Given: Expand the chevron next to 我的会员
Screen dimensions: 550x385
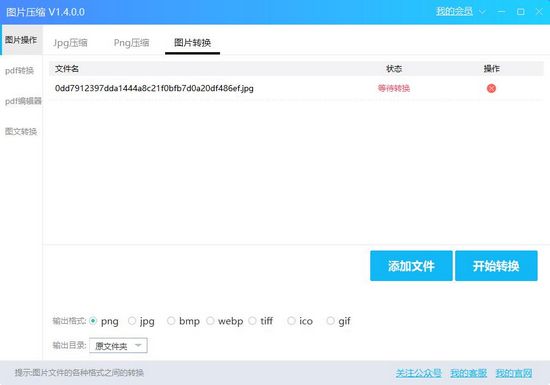Looking at the screenshot, I should (x=482, y=12).
